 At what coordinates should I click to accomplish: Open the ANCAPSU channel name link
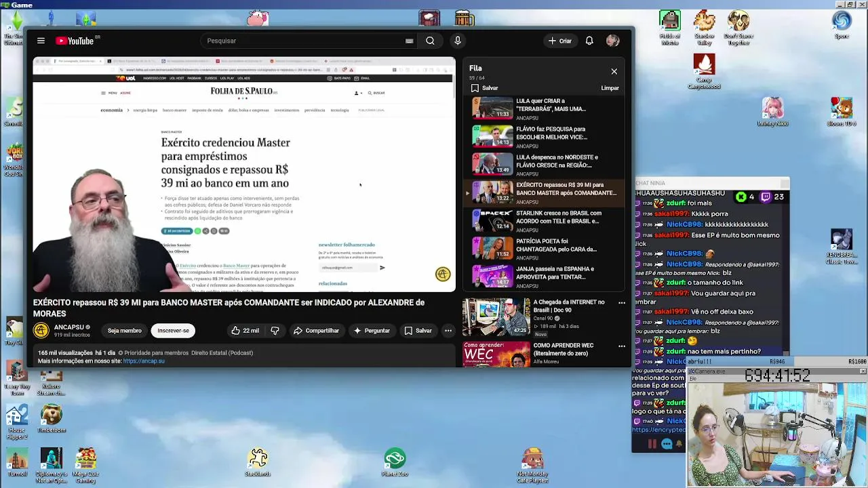68,327
